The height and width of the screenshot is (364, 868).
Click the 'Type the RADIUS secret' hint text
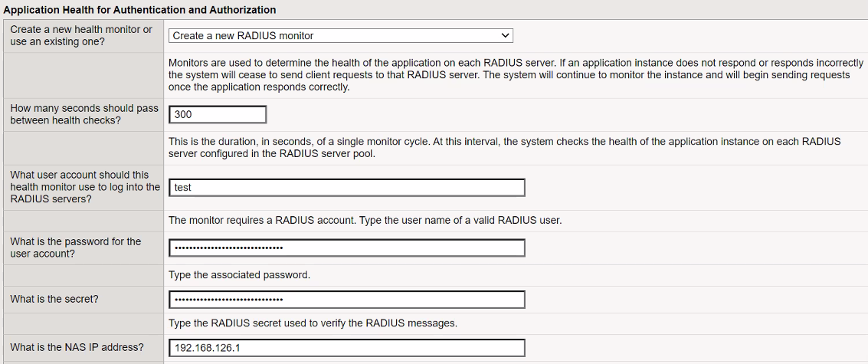[x=313, y=323]
